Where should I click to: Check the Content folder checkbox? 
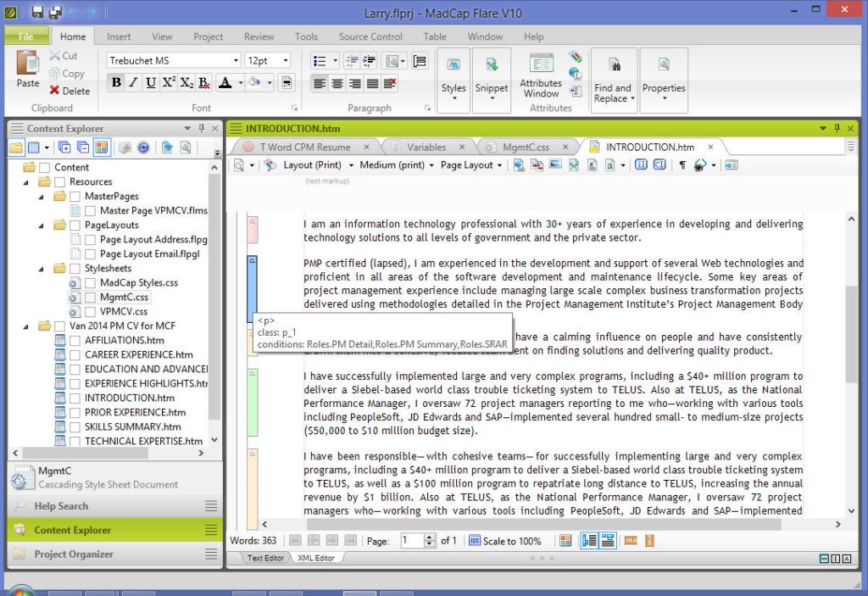point(45,167)
